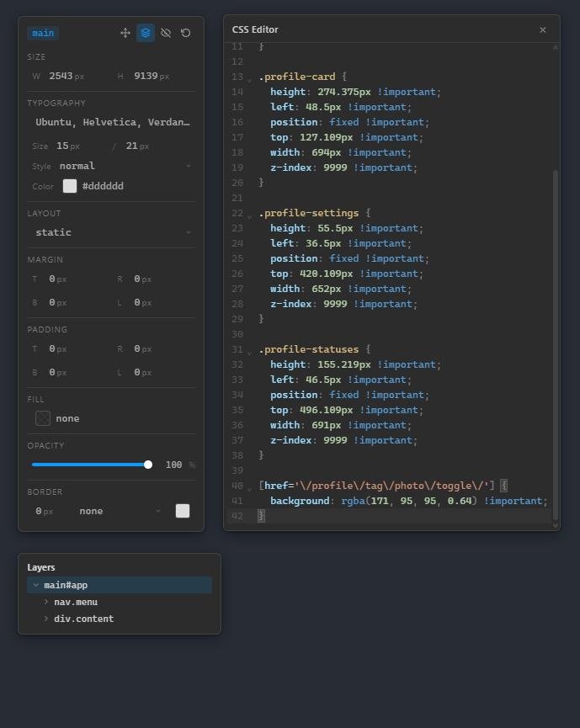This screenshot has width=580, height=728.
Task: Collapse the .profile-card rule fold arrow
Action: click(250, 79)
